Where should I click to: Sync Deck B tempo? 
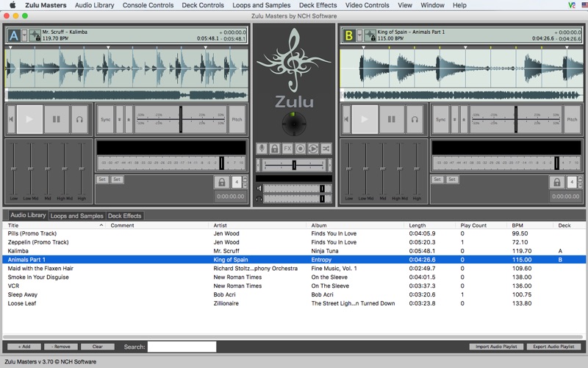[440, 119]
